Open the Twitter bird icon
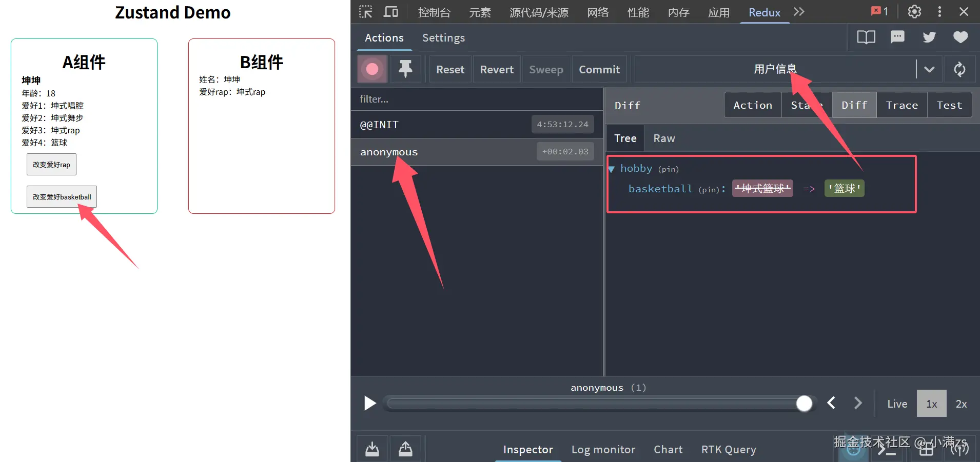Screen dimensions: 980x462 click(x=929, y=37)
